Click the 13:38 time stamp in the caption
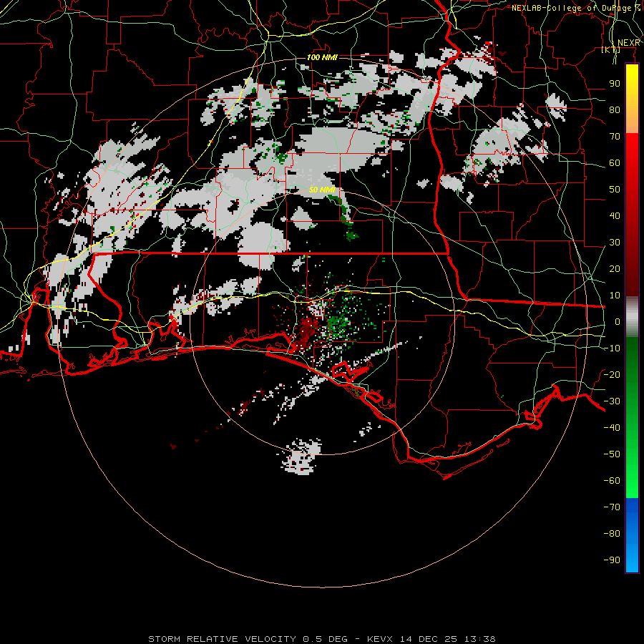644x644 pixels. pyautogui.click(x=480, y=639)
